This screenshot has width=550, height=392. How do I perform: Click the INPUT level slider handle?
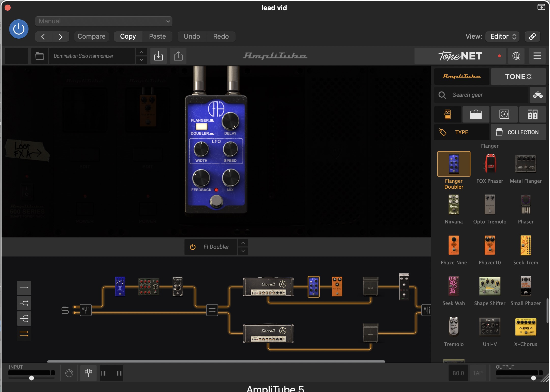32,378
